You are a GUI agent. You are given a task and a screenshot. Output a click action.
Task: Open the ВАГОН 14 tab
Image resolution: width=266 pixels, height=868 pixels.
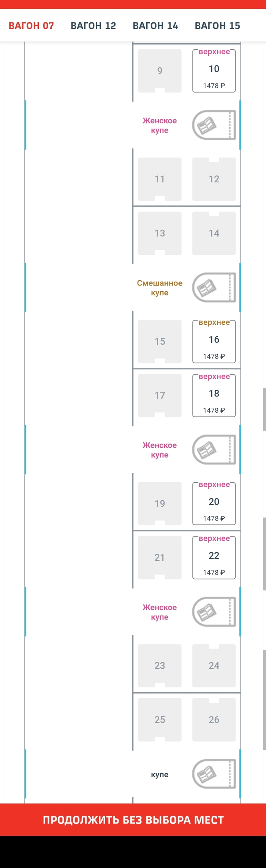pos(155,26)
